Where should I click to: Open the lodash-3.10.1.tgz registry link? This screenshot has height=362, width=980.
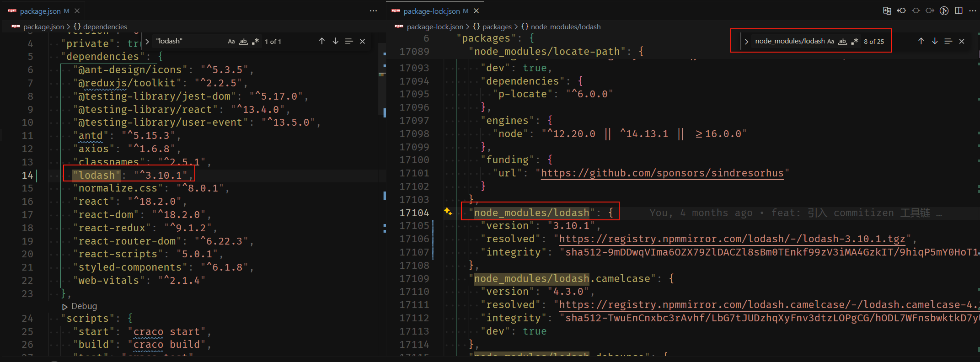(x=732, y=239)
